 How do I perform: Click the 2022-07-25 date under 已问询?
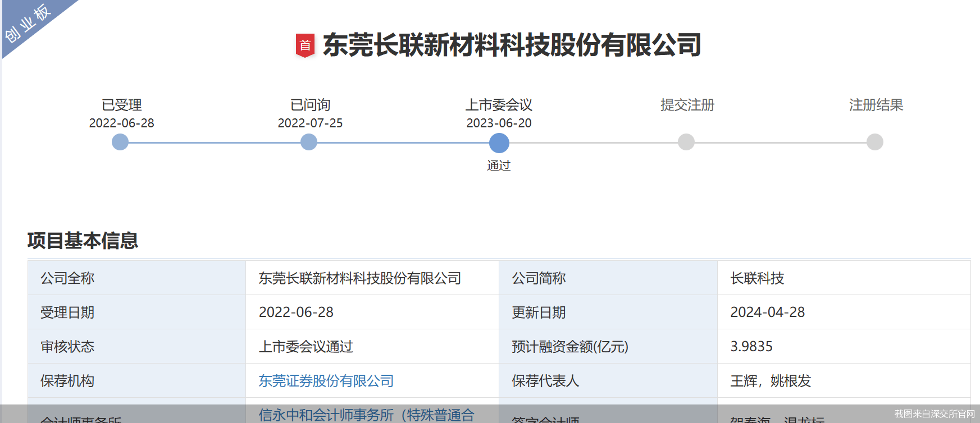310,123
